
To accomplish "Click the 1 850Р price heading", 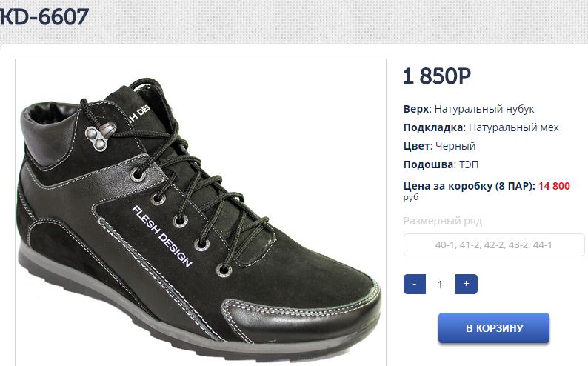I will [437, 76].
